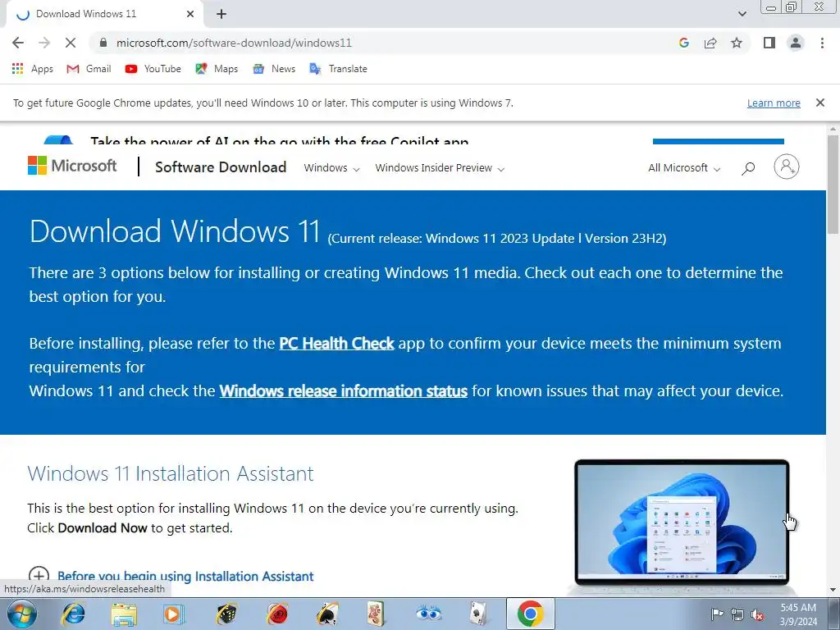Open Windows Explorer folder in taskbar

tap(124, 614)
